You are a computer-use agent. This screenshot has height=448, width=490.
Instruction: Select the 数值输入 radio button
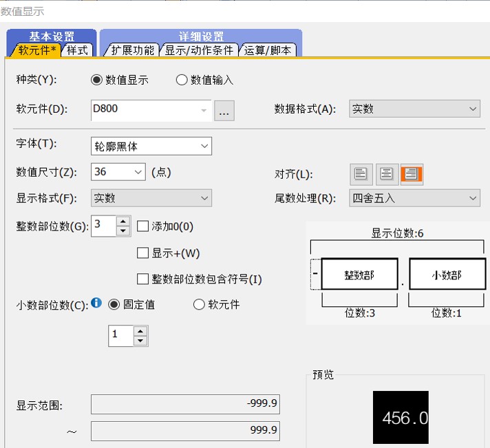click(182, 80)
